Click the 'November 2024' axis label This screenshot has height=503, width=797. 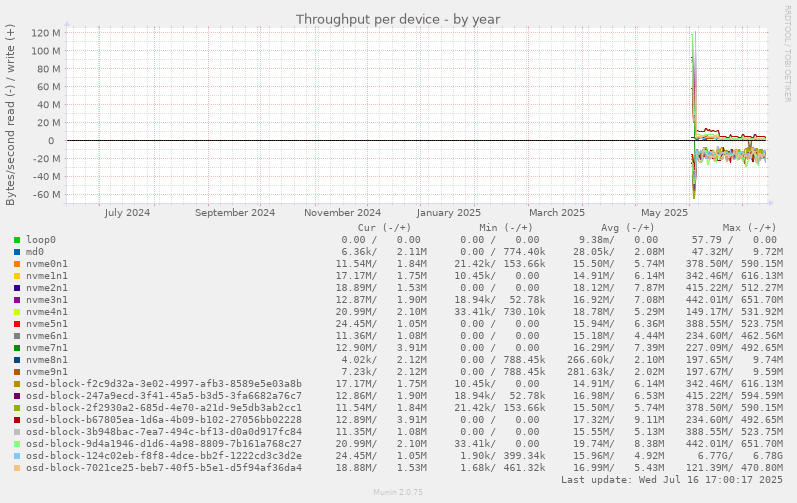pyautogui.click(x=343, y=212)
